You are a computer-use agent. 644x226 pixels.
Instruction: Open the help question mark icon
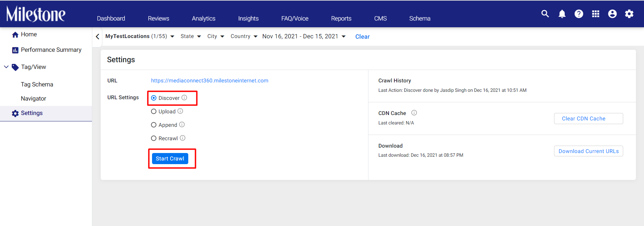pos(579,14)
